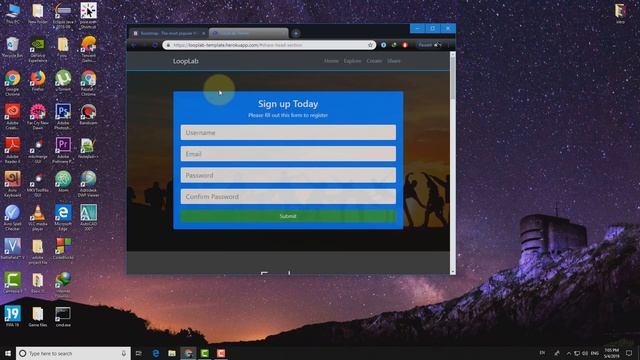Bookmark this page with the star icon

370,45
